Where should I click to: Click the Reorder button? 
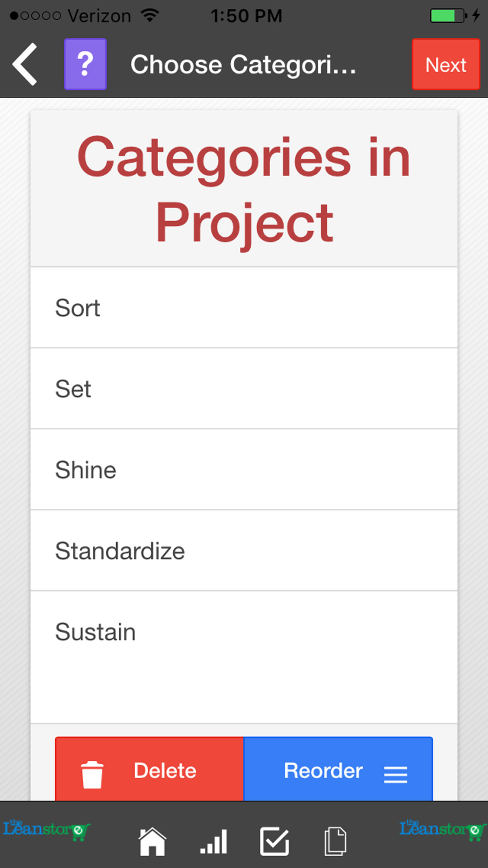pyautogui.click(x=338, y=770)
